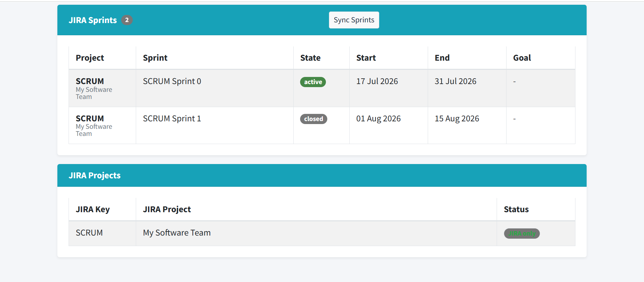Click the SCRUM key in JIRA Projects table
Viewport: 644px width, 282px height.
[x=89, y=233]
